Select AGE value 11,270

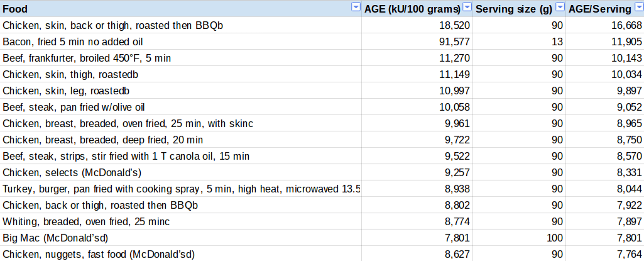[417, 58]
